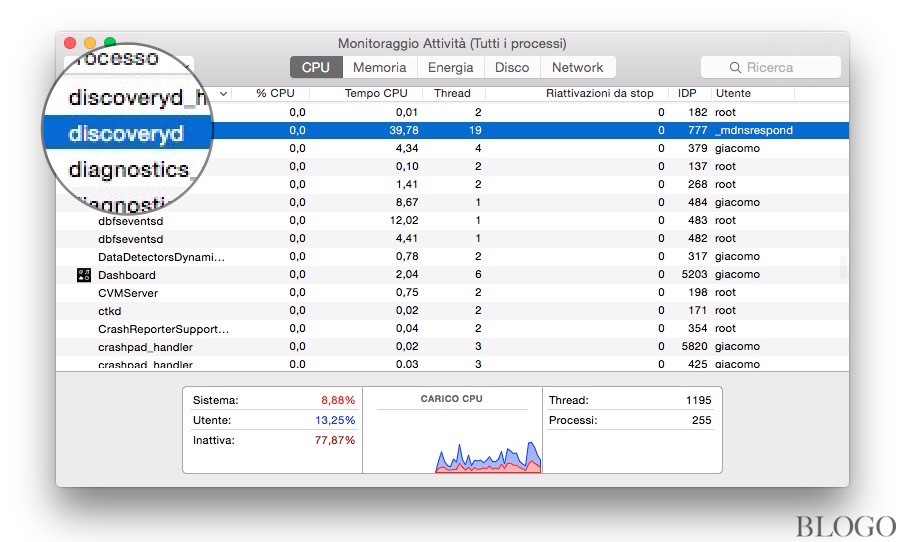This screenshot has width=905, height=542.
Task: Sort by Utente column header
Action: click(x=733, y=94)
